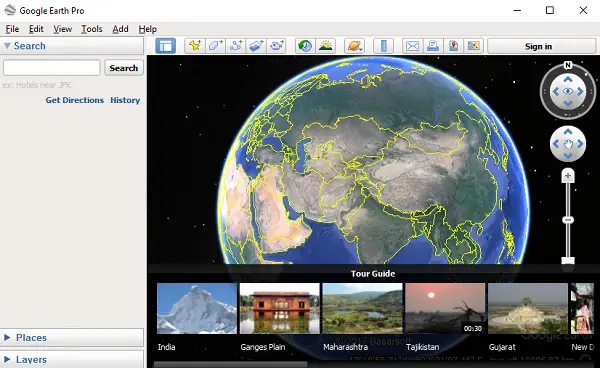Select the Add Polygon tool
The width and height of the screenshot is (600, 368).
pyautogui.click(x=215, y=46)
